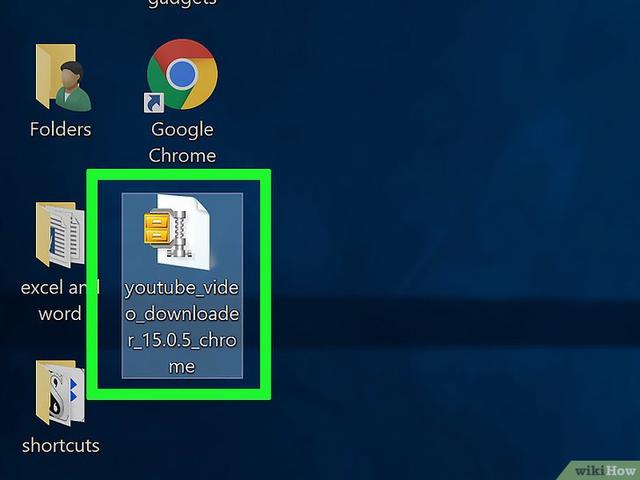Click the Folders user folder icon

point(60,78)
